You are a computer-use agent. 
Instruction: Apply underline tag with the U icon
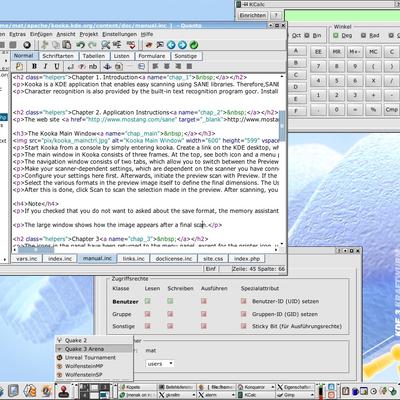57,66
